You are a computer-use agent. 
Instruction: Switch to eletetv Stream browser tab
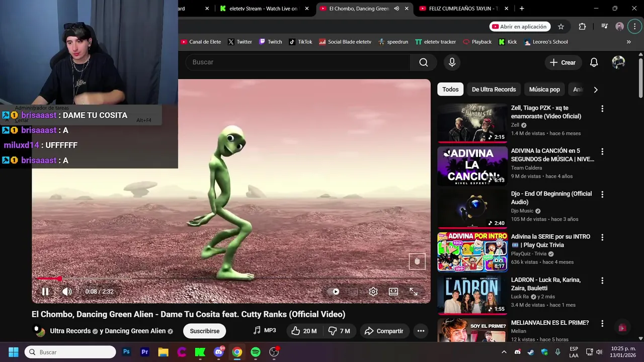263,9
